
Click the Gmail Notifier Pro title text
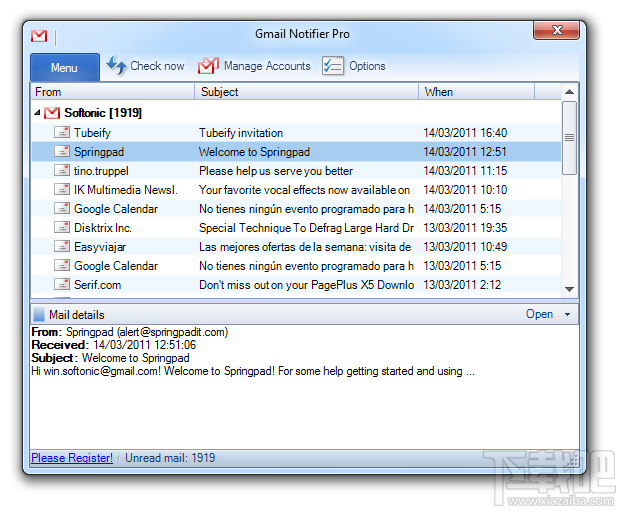click(x=302, y=34)
